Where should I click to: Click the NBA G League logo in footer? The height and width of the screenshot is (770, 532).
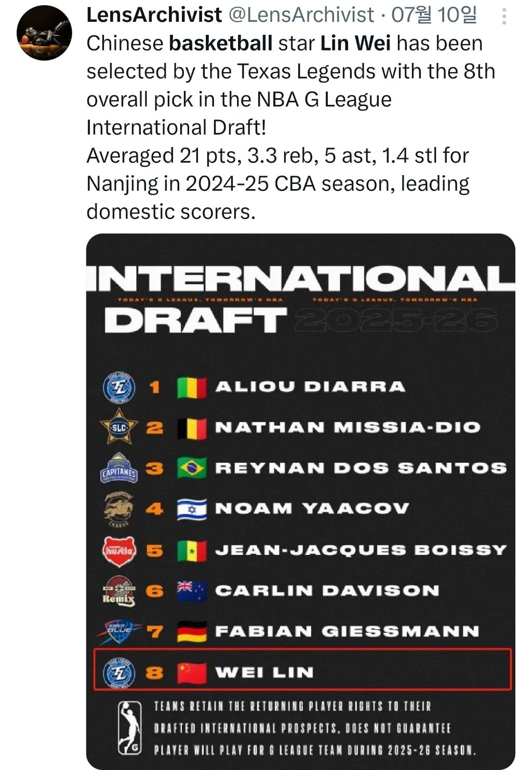[130, 727]
